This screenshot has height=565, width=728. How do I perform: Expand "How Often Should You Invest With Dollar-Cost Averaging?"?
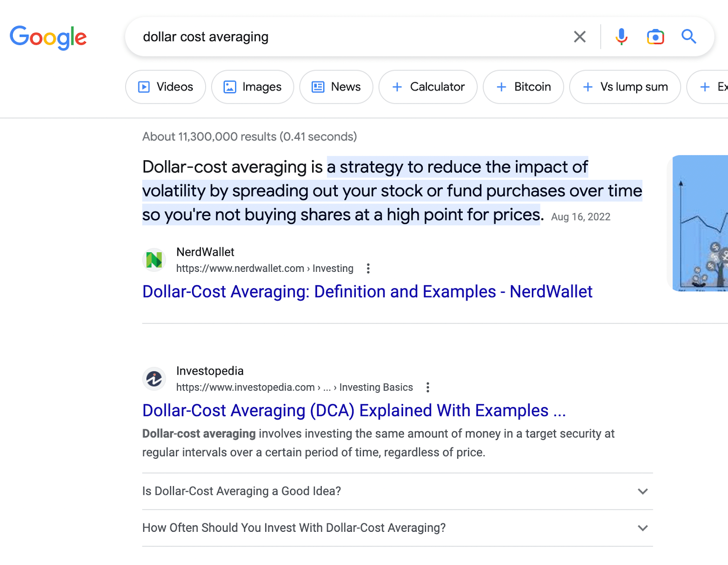642,528
